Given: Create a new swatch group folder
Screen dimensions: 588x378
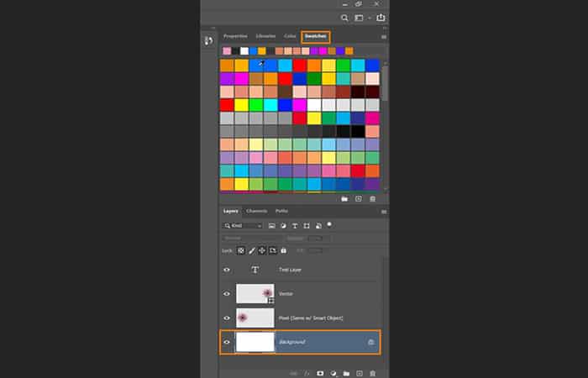Looking at the screenshot, I should click(344, 199).
